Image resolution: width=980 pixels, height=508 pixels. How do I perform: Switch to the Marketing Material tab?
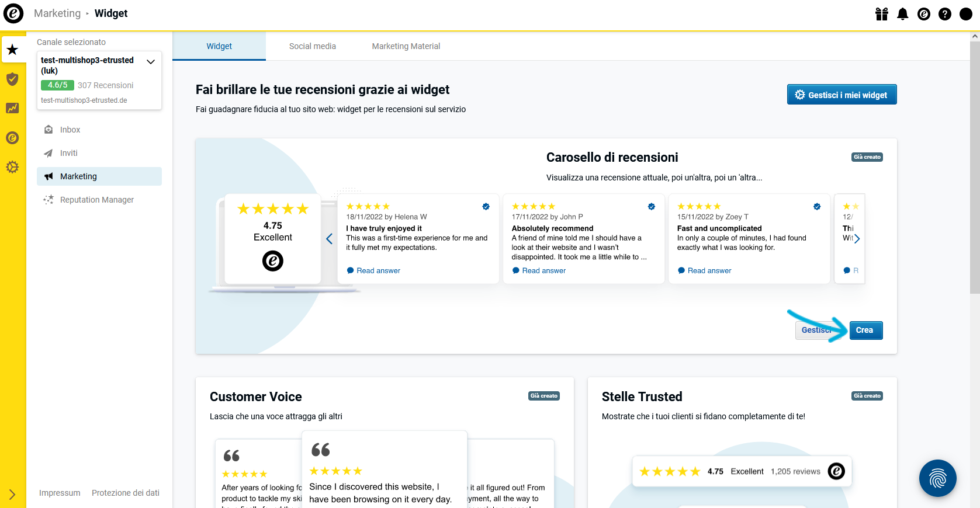coord(406,46)
